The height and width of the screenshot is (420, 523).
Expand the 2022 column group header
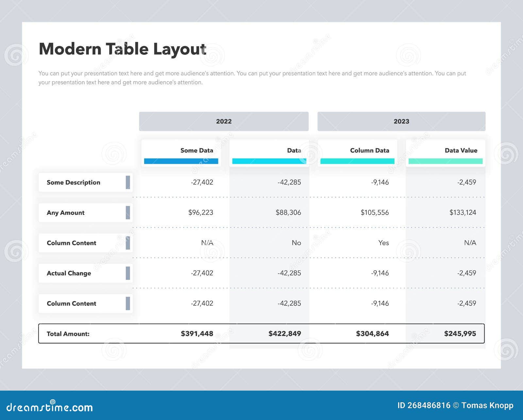(x=224, y=121)
